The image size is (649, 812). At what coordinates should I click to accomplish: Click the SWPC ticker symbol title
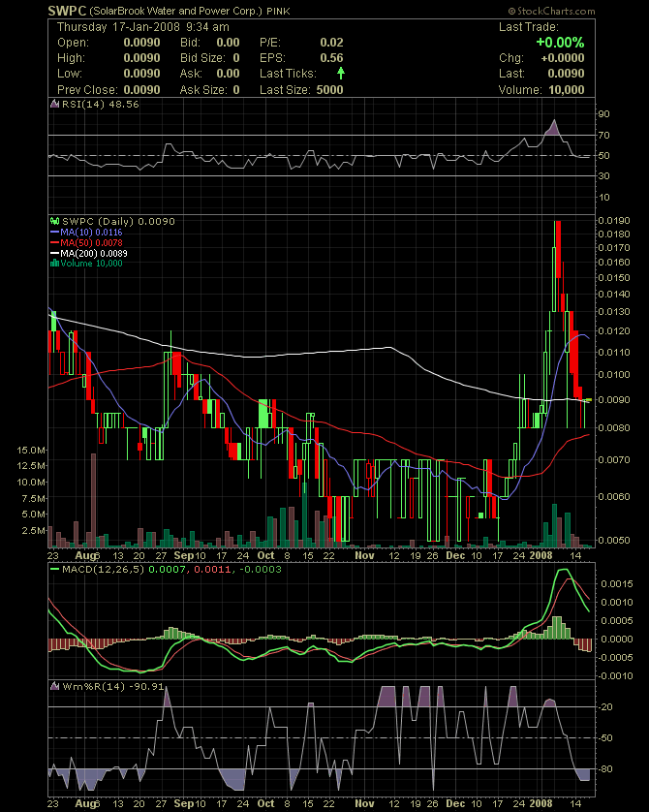coord(68,10)
